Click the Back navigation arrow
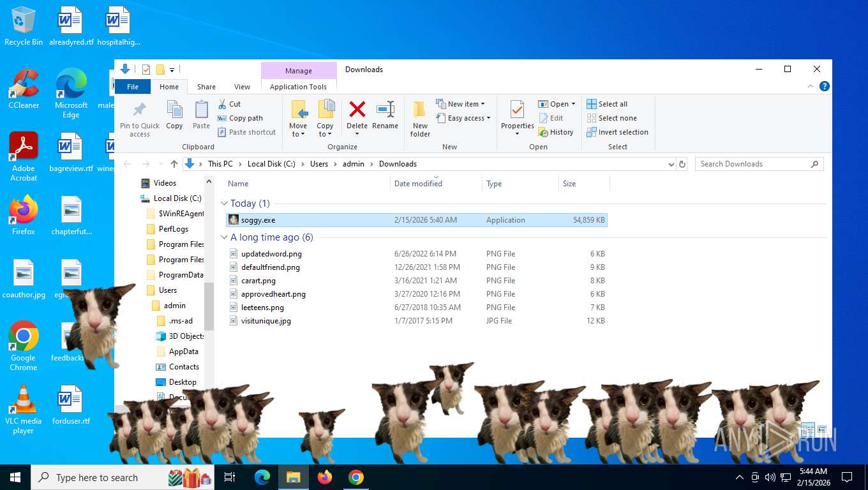Screen dimensions: 868x490 pos(128,164)
